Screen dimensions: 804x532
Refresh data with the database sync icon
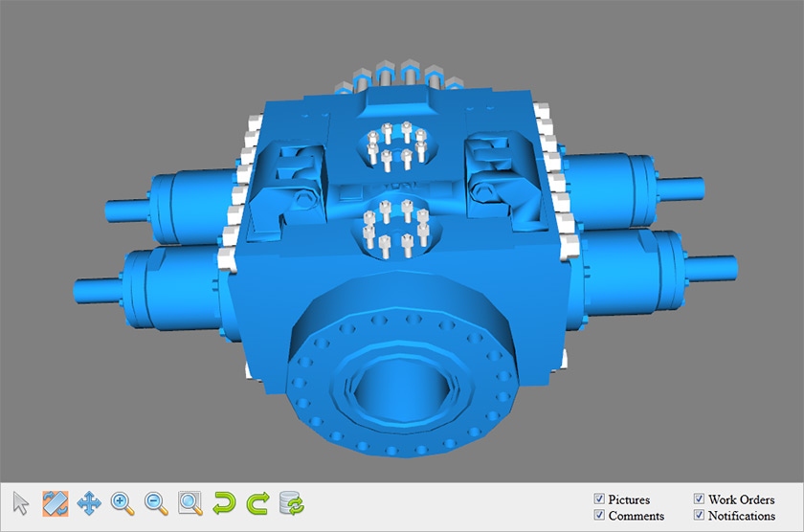click(x=292, y=503)
